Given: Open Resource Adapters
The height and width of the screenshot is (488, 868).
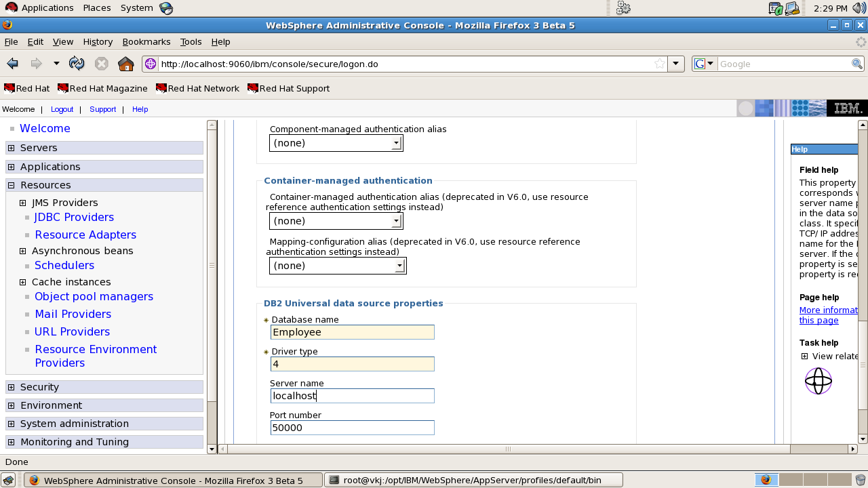Looking at the screenshot, I should point(85,235).
